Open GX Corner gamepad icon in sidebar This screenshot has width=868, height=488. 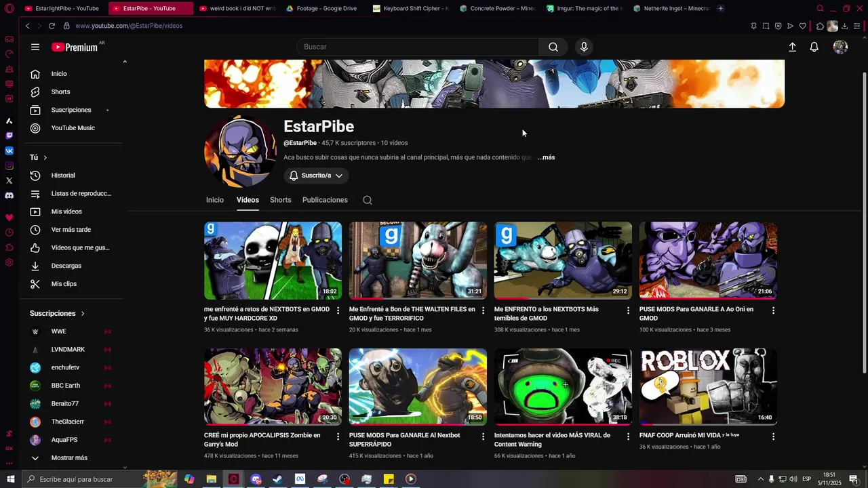(x=9, y=39)
